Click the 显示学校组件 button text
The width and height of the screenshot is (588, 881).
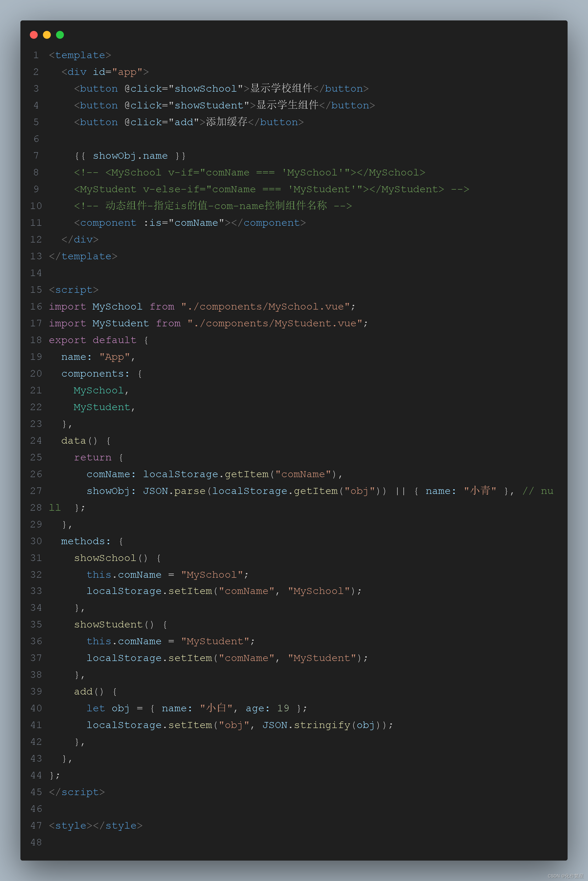pos(281,89)
